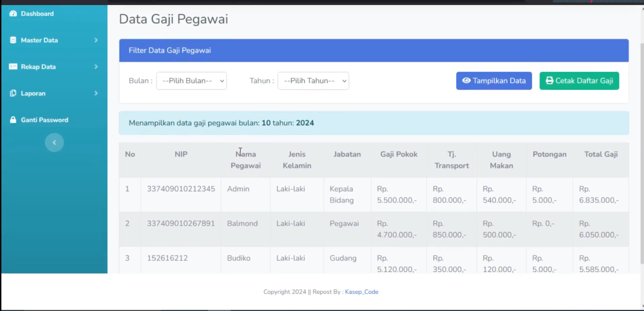
Task: Click Filter Data Gaji Pegawai heading
Action: tap(170, 50)
